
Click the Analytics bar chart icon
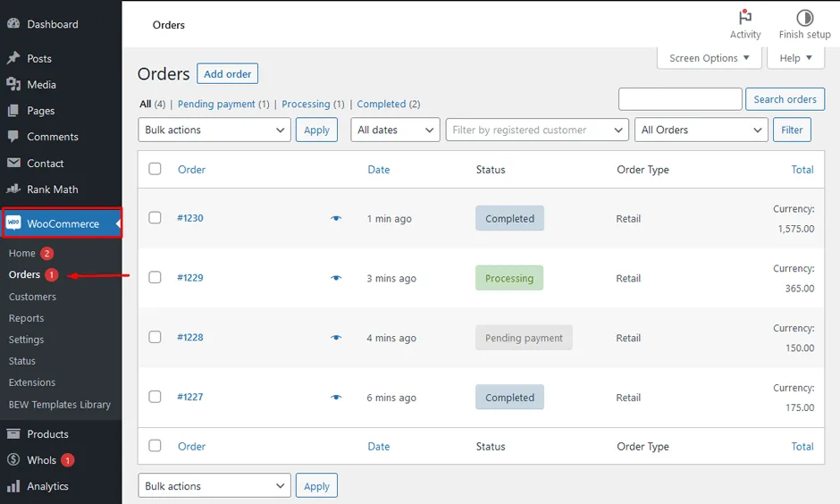(x=13, y=486)
